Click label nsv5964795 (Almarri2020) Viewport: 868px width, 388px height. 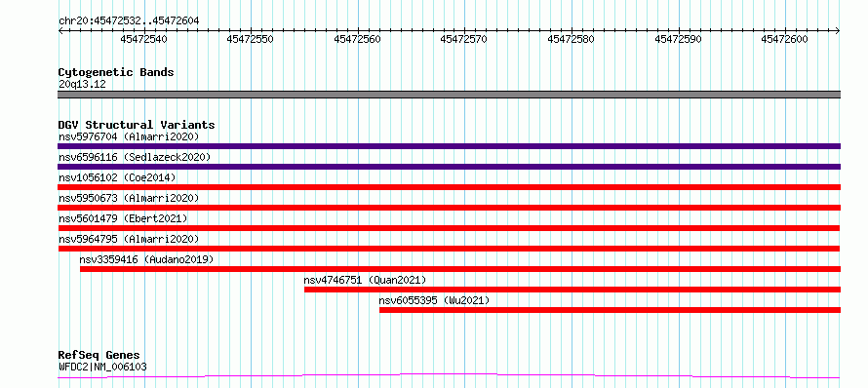[x=129, y=239]
